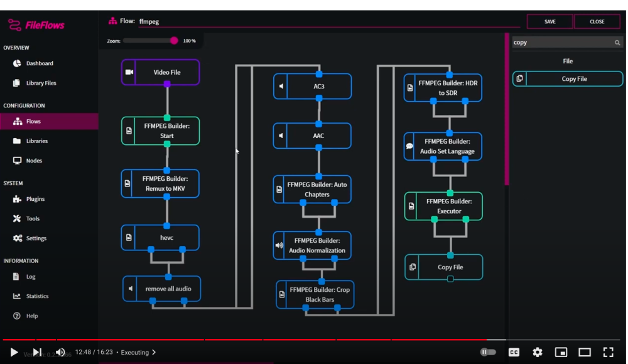Open the Log page
Screen dimensions: 628x364
click(x=30, y=277)
